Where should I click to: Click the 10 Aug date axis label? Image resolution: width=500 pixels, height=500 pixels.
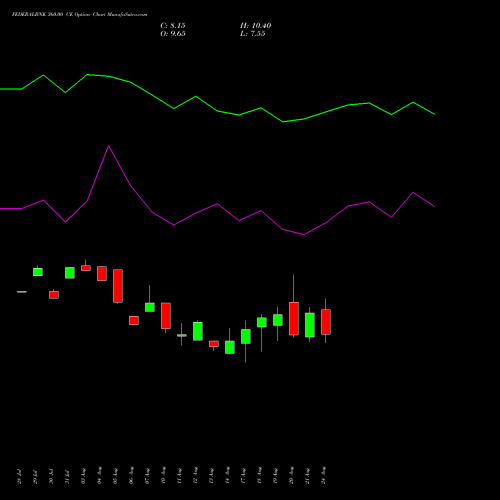[x=163, y=475]
